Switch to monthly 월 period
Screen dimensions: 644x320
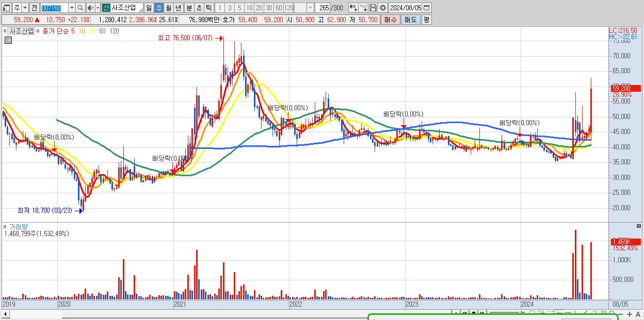click(x=169, y=8)
